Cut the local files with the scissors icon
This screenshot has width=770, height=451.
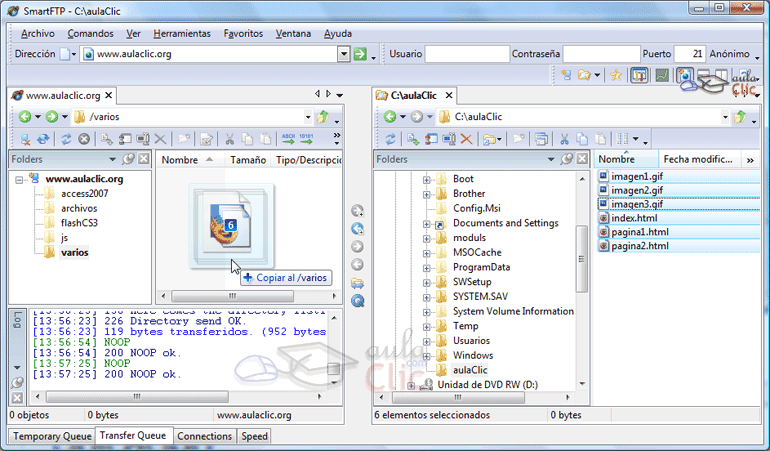[564, 140]
